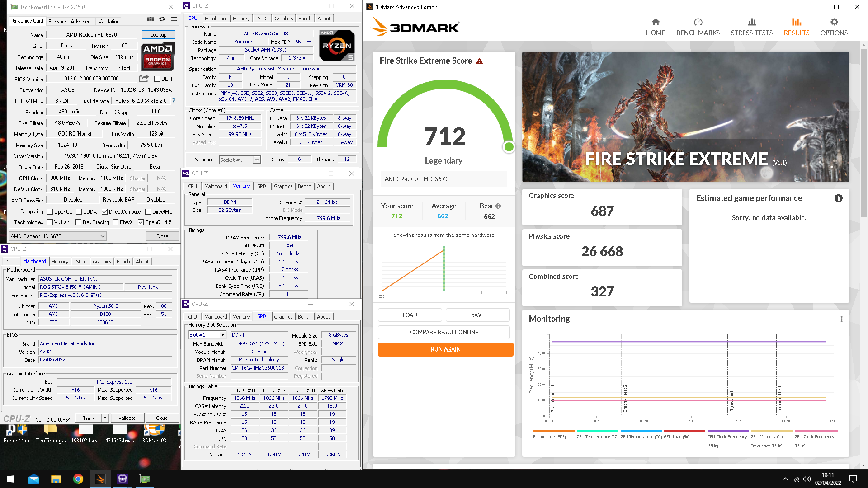This screenshot has width=868, height=488.
Task: Click the CPU-Z Validate button
Action: [127, 418]
